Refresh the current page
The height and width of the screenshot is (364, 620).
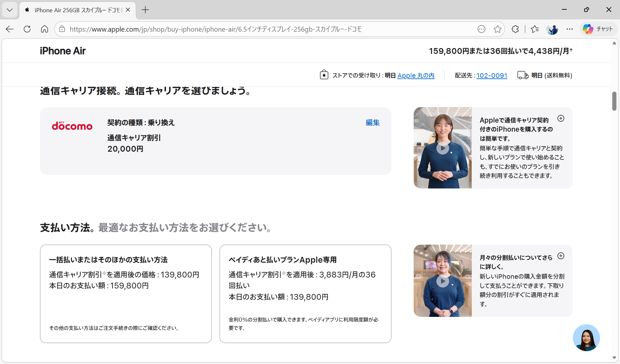tap(27, 29)
